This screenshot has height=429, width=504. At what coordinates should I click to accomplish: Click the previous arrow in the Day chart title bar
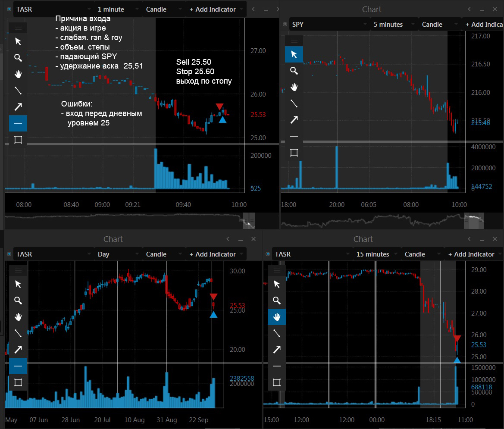point(228,239)
